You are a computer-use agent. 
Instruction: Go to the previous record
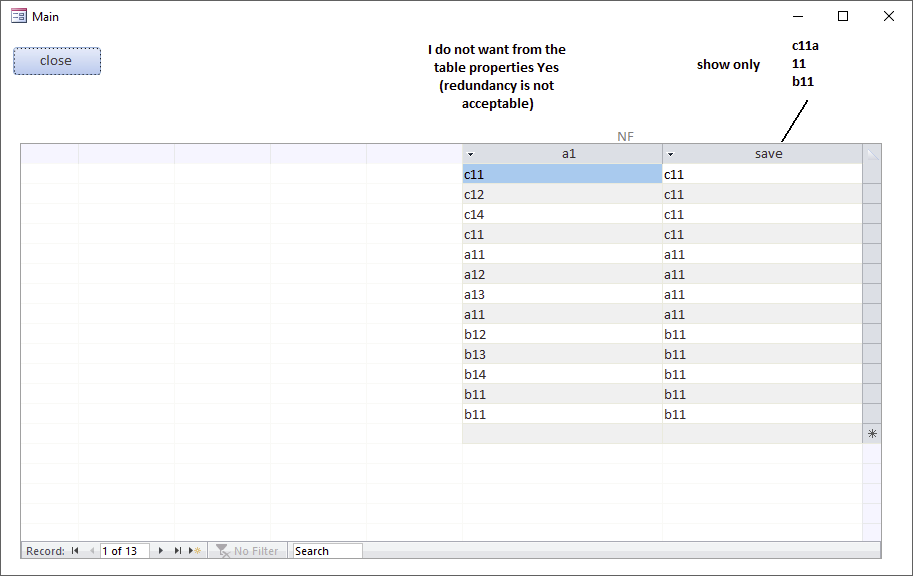pos(91,550)
